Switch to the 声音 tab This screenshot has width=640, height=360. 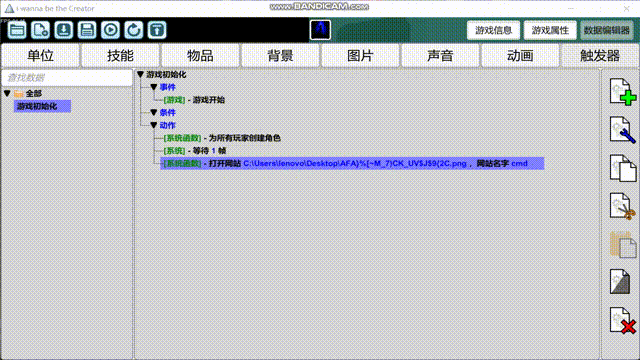point(440,56)
